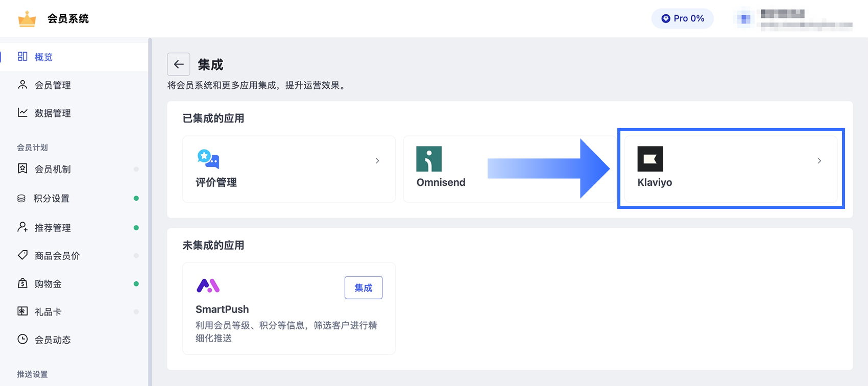Click the 积分设置 green status dot
The height and width of the screenshot is (386, 868).
(136, 198)
